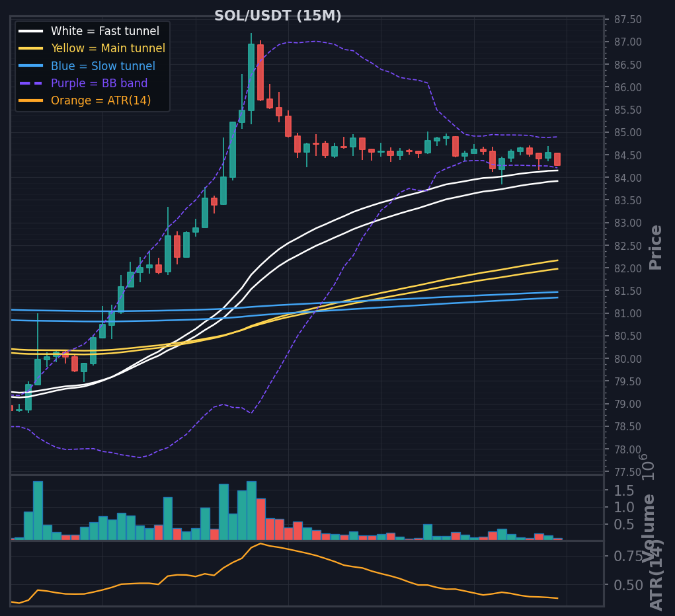675x616 pixels.
Task: Click the 78.00 price axis label
Action: click(x=627, y=449)
